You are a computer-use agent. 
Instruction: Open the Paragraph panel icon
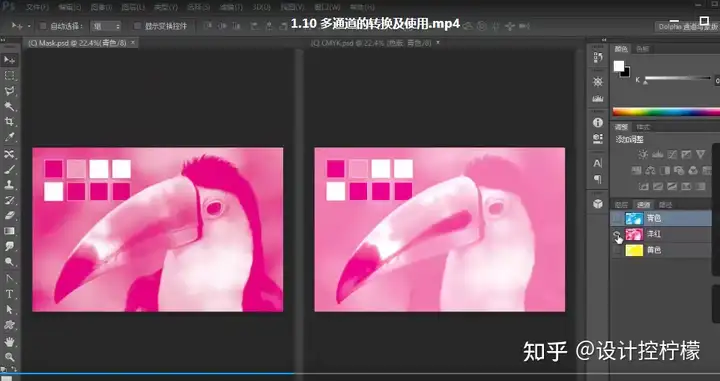tap(598, 179)
